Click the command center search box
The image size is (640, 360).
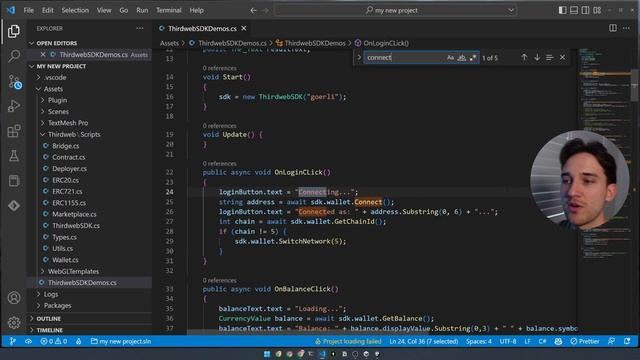point(396,10)
